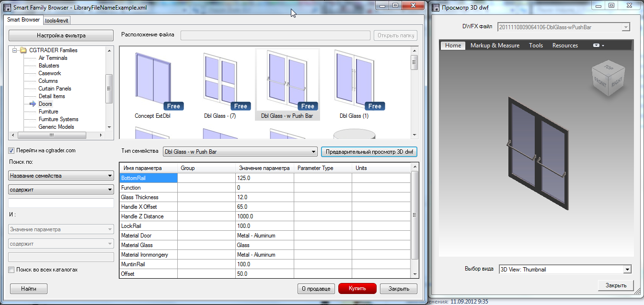Enable Поиск во всех каталогах checkbox
This screenshot has height=305, width=644.
click(x=11, y=270)
